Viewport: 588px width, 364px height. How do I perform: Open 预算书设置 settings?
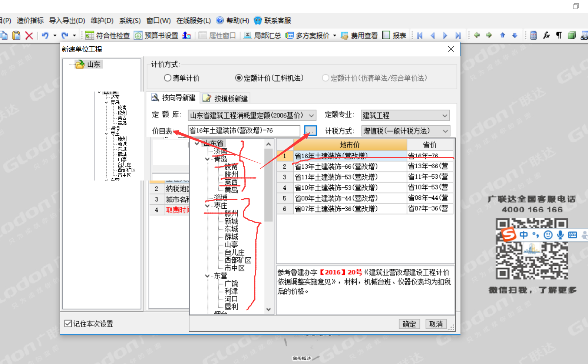156,36
